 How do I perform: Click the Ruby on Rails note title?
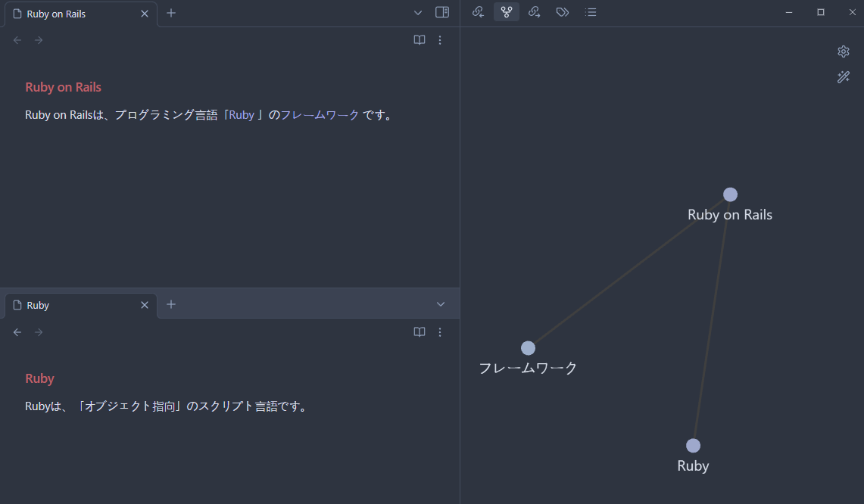point(64,87)
